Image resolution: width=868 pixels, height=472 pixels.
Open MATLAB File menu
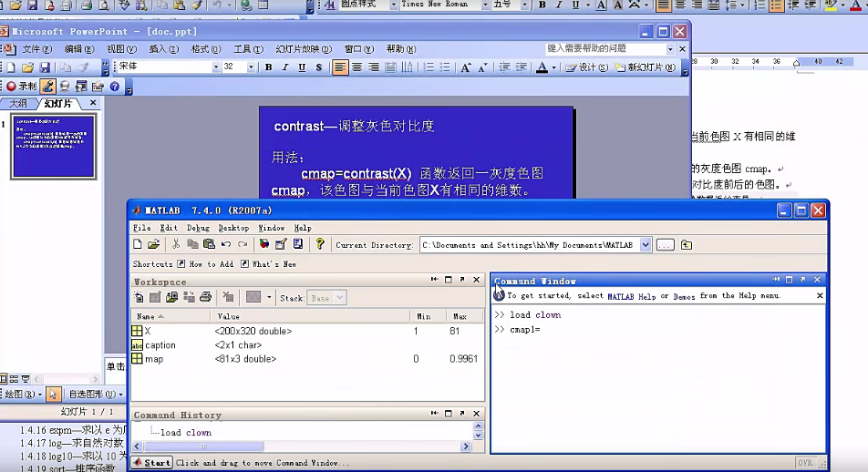point(141,228)
